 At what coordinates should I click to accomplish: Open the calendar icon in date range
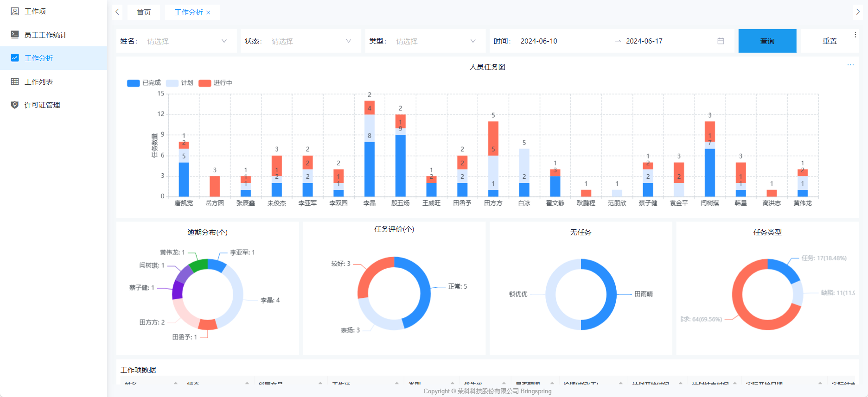[x=721, y=41]
